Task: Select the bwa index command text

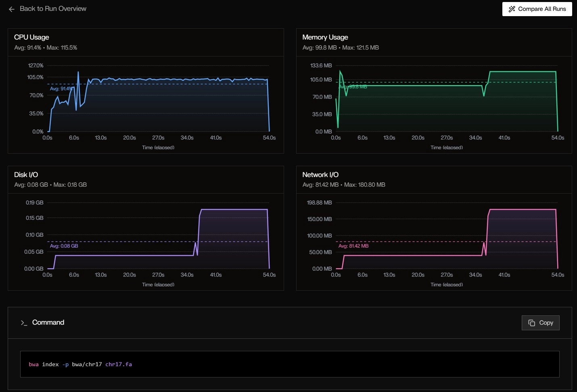Action: (80, 364)
